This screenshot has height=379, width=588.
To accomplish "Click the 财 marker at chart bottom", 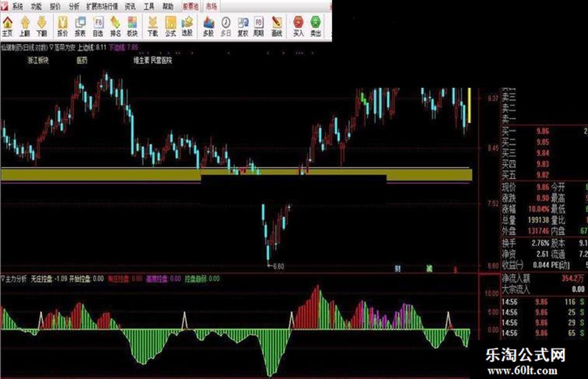I will [398, 269].
